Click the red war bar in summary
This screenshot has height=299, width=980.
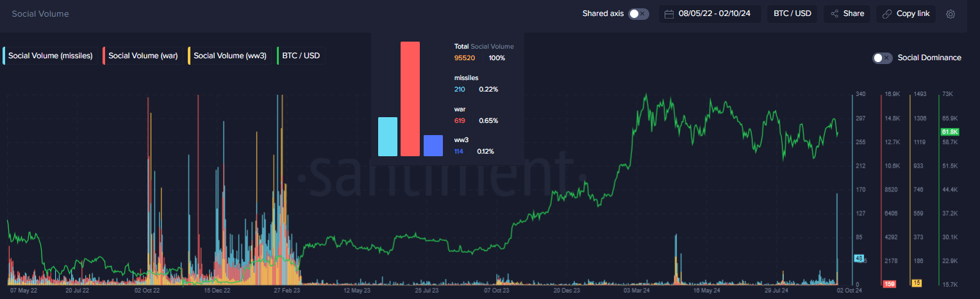click(410, 99)
